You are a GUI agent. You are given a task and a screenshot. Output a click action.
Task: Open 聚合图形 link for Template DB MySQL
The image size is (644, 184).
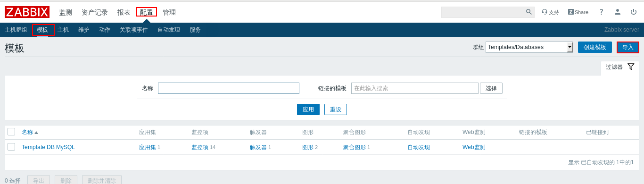pyautogui.click(x=355, y=147)
